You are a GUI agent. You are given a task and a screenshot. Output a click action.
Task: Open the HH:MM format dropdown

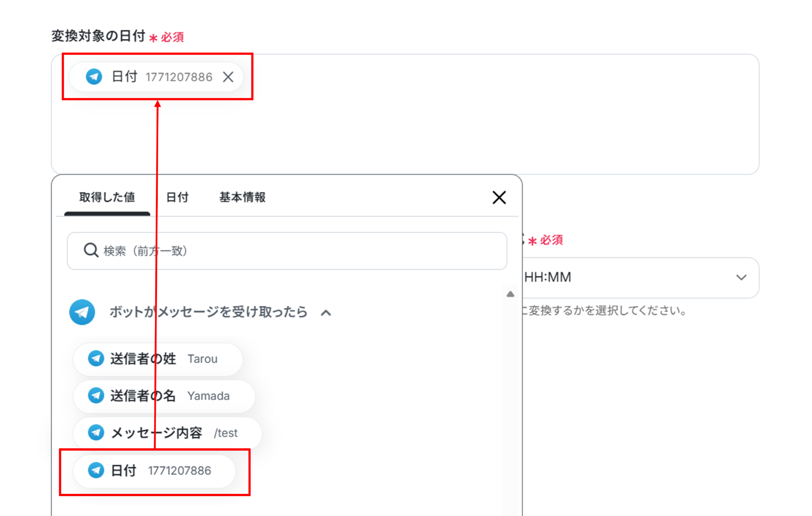click(x=634, y=277)
